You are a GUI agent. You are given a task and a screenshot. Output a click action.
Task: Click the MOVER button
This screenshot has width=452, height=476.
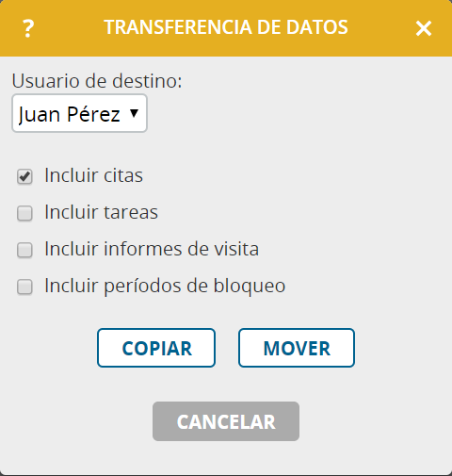click(297, 348)
